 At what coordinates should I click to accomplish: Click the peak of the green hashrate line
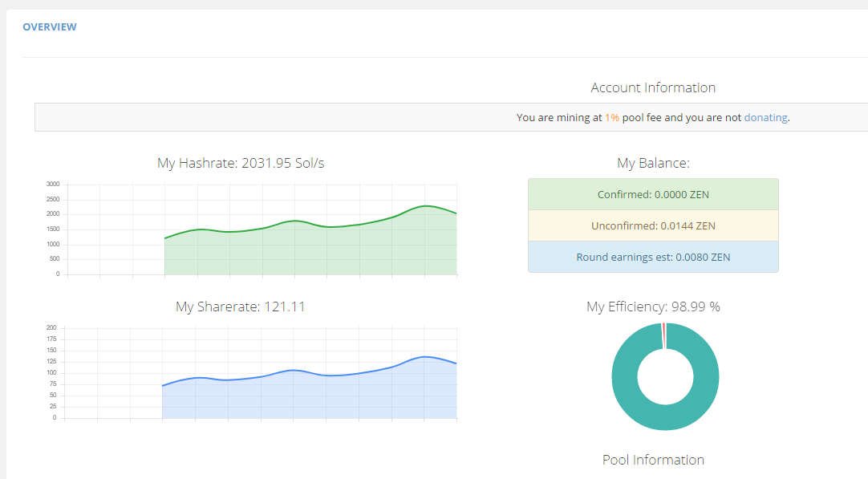426,206
